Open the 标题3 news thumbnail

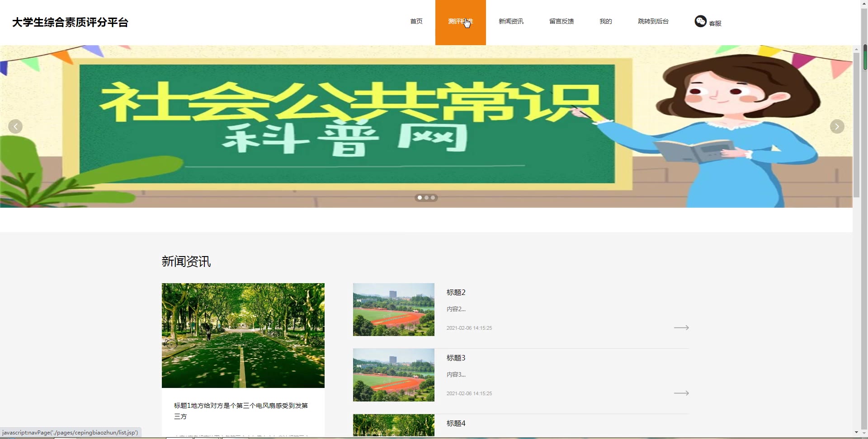click(393, 375)
